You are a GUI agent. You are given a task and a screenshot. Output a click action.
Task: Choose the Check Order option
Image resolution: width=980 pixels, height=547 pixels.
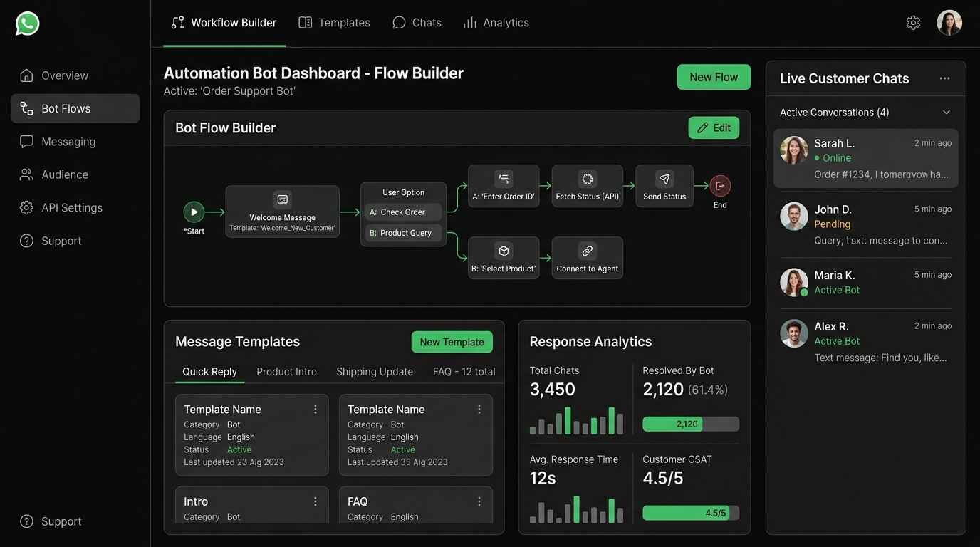(x=404, y=212)
